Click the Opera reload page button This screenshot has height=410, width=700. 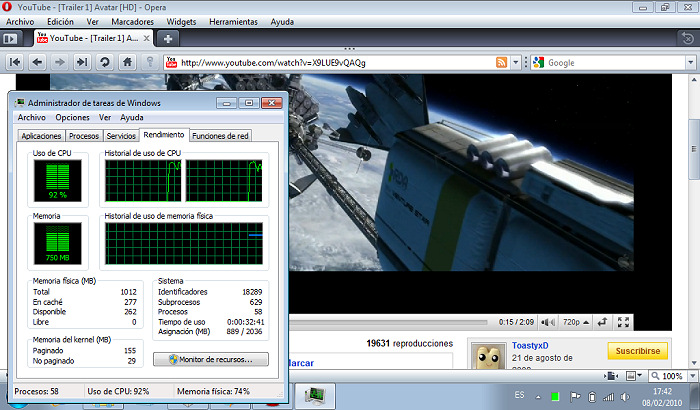click(104, 62)
